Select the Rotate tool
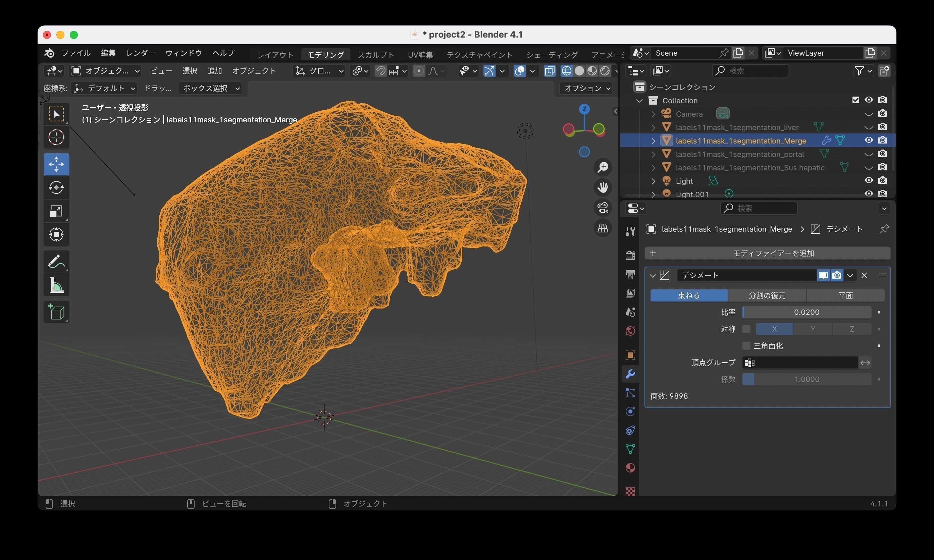The width and height of the screenshot is (934, 560). (x=56, y=187)
